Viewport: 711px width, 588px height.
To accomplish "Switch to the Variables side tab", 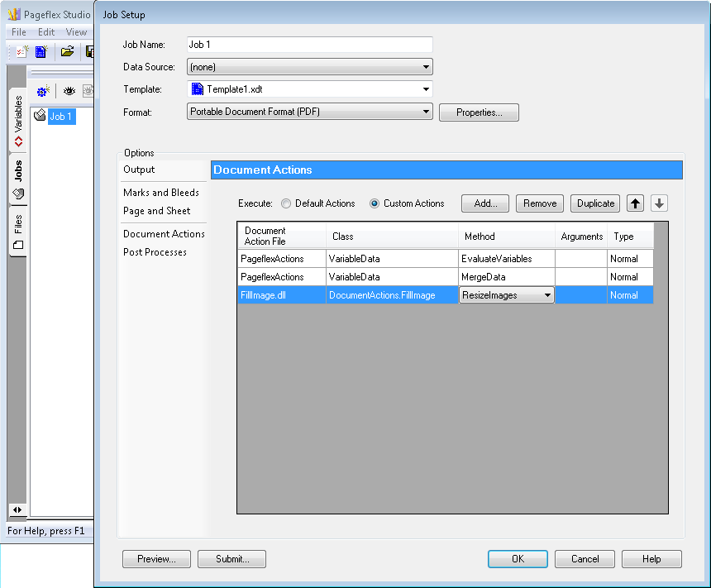I will [x=18, y=121].
